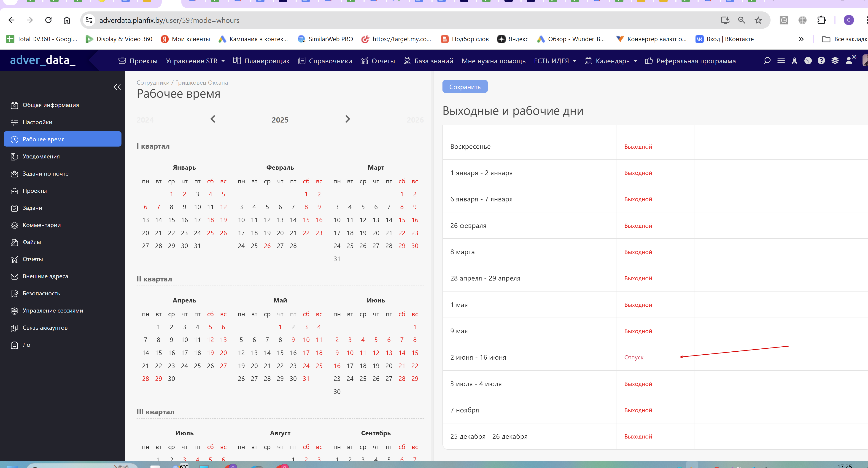Click the hamburger lines icon in header
The width and height of the screenshot is (868, 468).
[781, 61]
